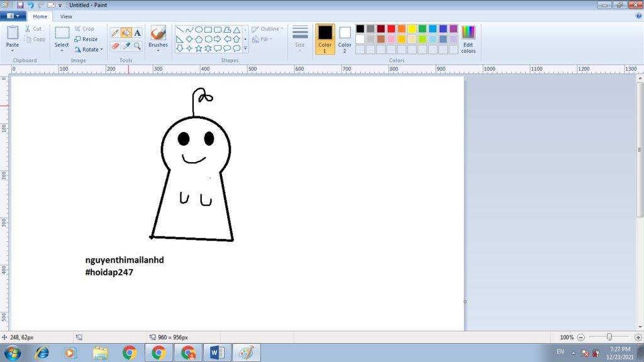Image resolution: width=644 pixels, height=362 pixels.
Task: Choose the Rectangle shape
Action: pyautogui.click(x=208, y=30)
